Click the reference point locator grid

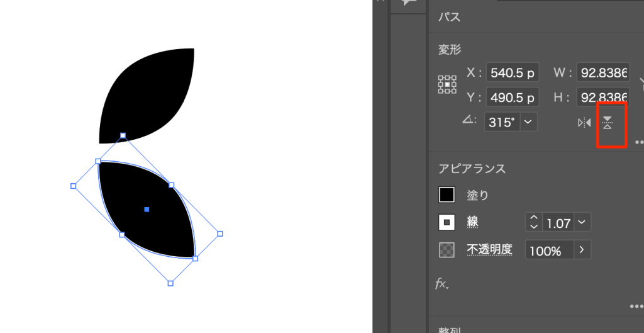point(447,84)
